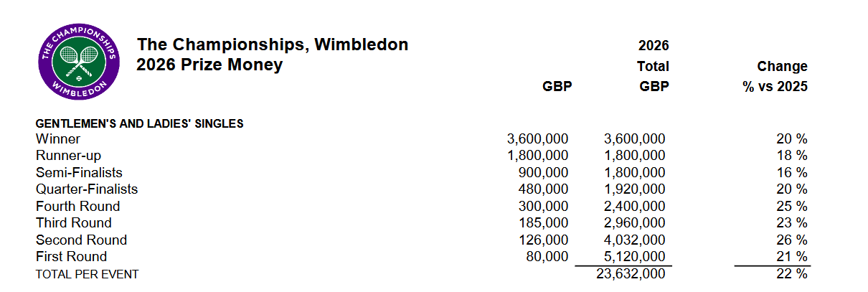The image size is (868, 292).
Task: Select the title 'The Championships, Wimbledon'
Action: click(x=273, y=45)
